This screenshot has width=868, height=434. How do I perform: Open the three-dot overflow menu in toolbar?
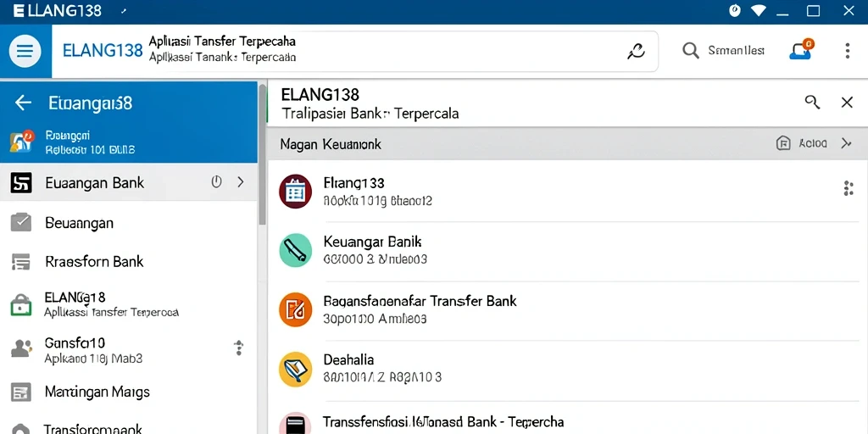coord(847,51)
